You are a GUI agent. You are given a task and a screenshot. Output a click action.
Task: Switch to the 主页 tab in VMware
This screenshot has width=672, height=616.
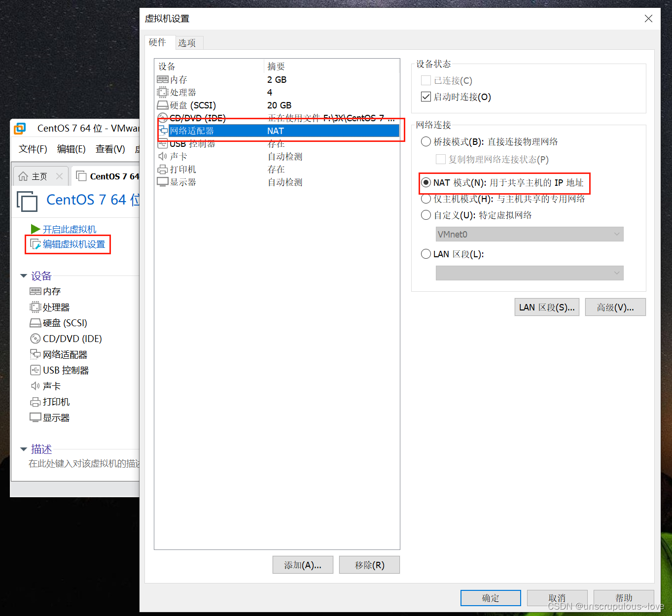[40, 176]
